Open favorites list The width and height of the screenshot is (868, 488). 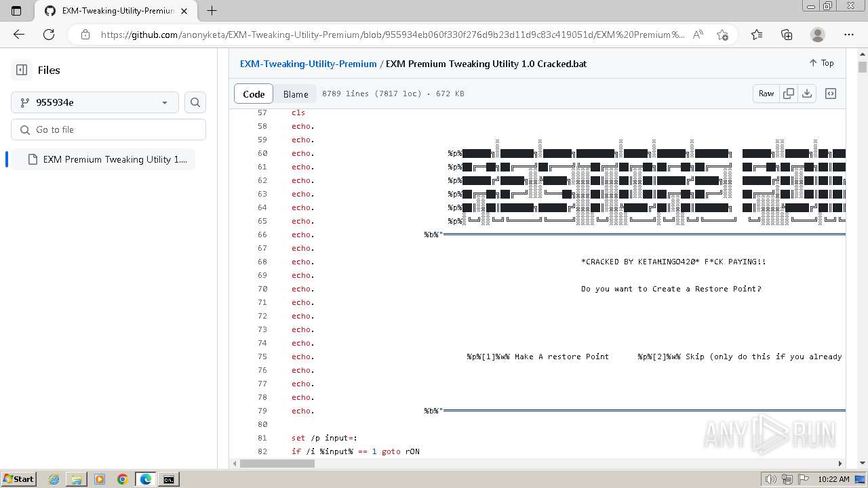point(757,35)
